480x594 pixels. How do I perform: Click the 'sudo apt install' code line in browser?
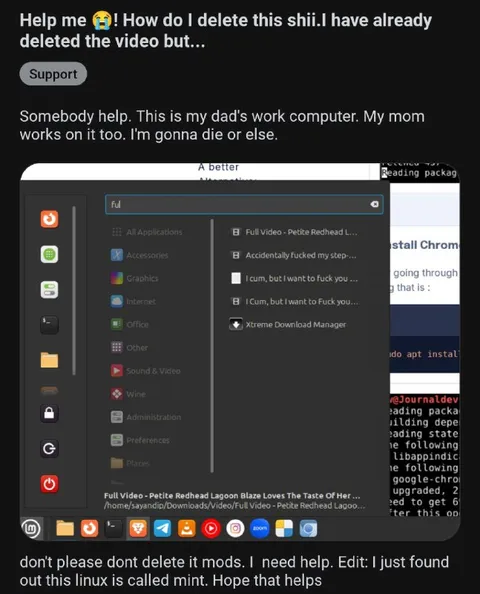[x=424, y=354]
